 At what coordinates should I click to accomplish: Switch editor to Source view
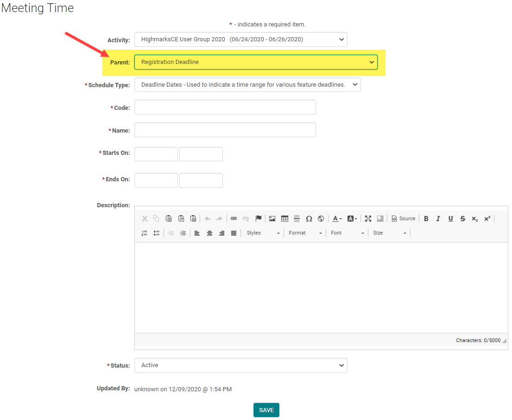click(403, 219)
